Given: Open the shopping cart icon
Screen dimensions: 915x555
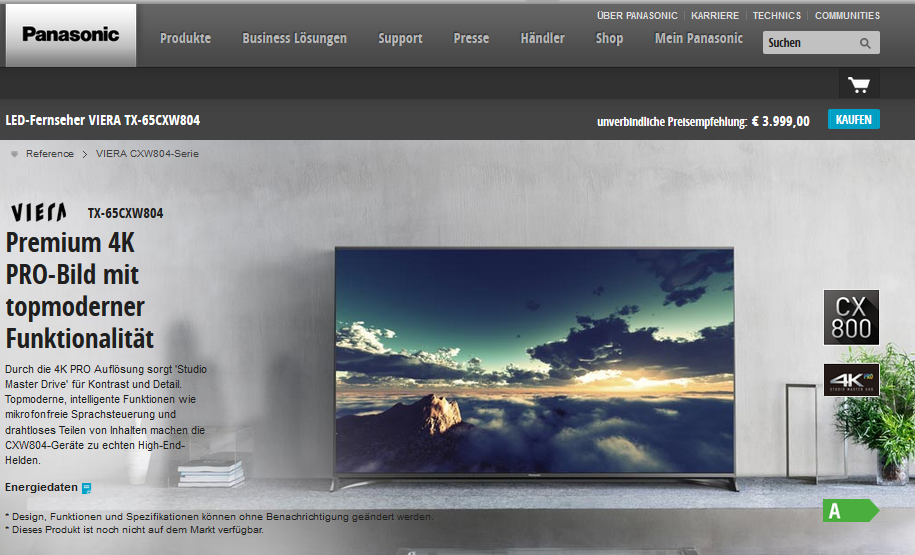Looking at the screenshot, I should pos(858,85).
